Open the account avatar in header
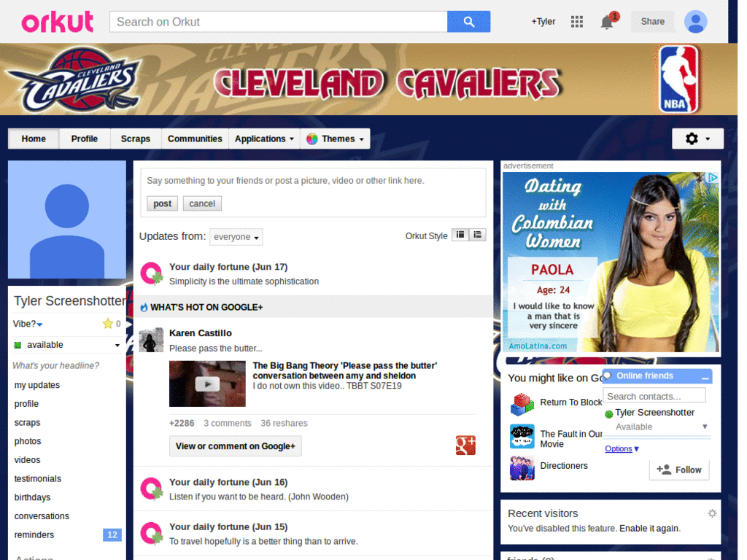747x560 pixels. click(x=695, y=22)
